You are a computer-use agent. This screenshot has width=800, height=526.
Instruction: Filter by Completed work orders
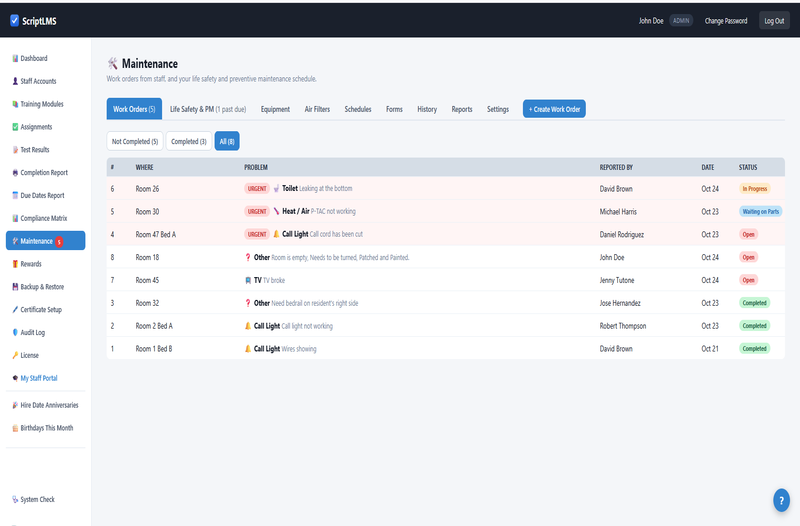coord(189,141)
